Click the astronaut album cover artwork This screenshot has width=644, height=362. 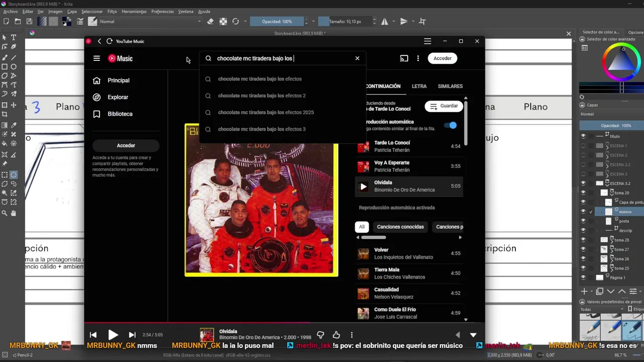(261, 200)
